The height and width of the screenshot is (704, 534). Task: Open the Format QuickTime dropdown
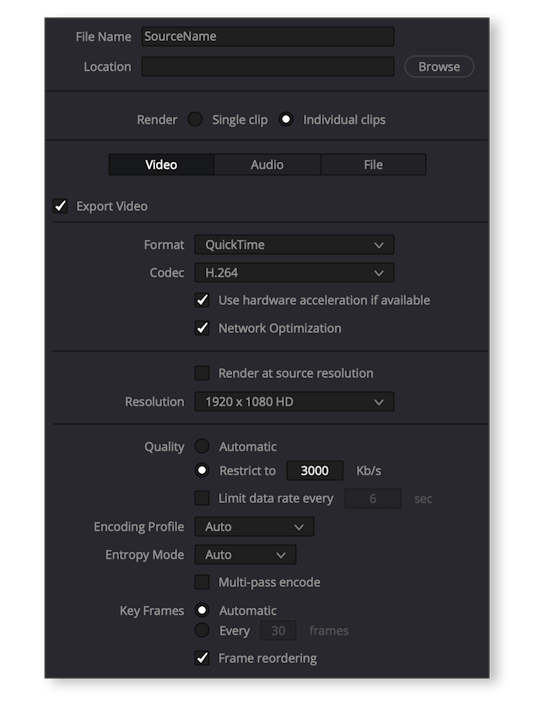294,245
